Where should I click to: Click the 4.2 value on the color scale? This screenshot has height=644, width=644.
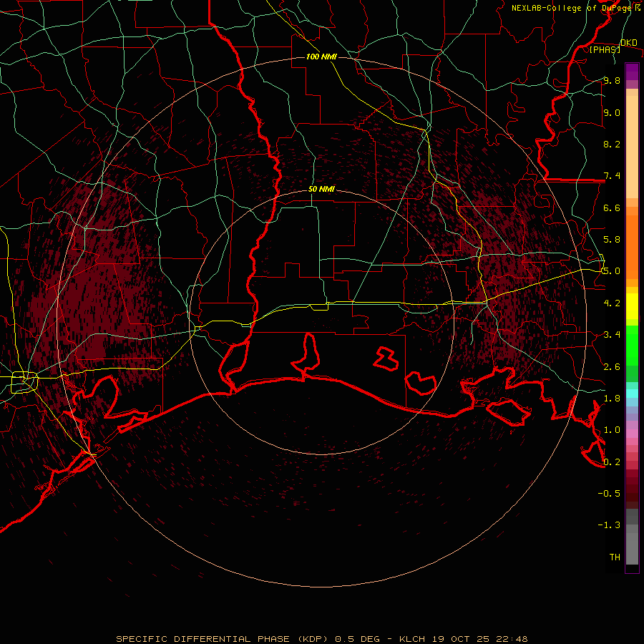pyautogui.click(x=612, y=303)
